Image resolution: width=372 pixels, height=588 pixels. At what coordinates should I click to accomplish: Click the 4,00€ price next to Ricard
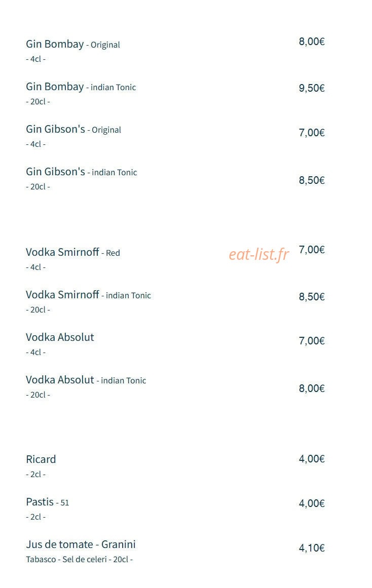pyautogui.click(x=312, y=459)
